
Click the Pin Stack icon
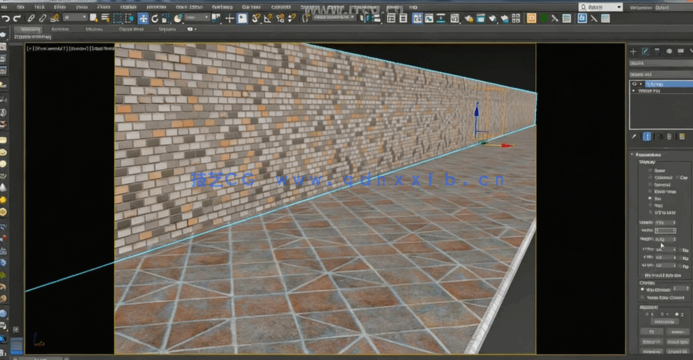(634, 137)
